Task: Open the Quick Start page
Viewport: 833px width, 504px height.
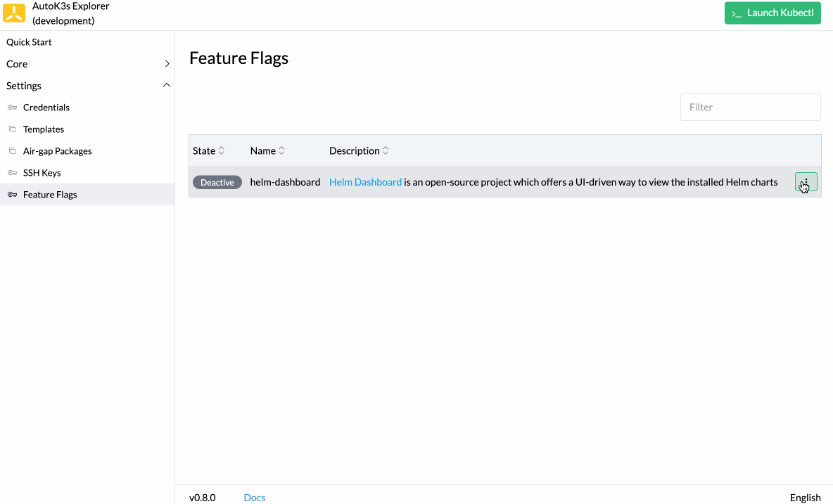Action: pos(29,41)
